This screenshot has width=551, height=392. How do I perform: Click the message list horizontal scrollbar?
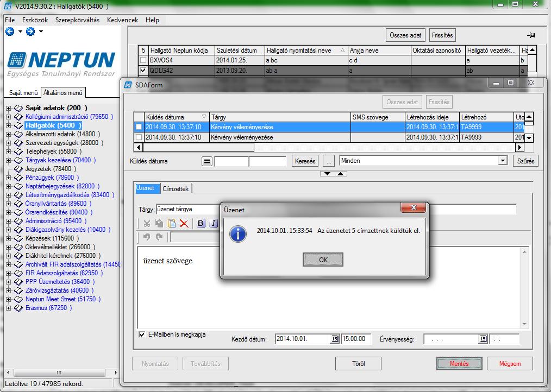point(329,148)
